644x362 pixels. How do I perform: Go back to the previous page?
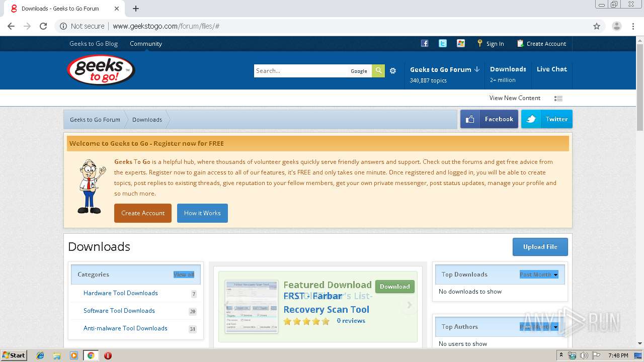(x=11, y=26)
